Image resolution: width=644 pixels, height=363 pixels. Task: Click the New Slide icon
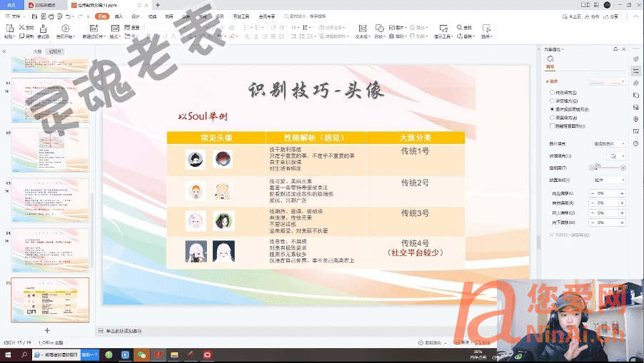tap(94, 28)
